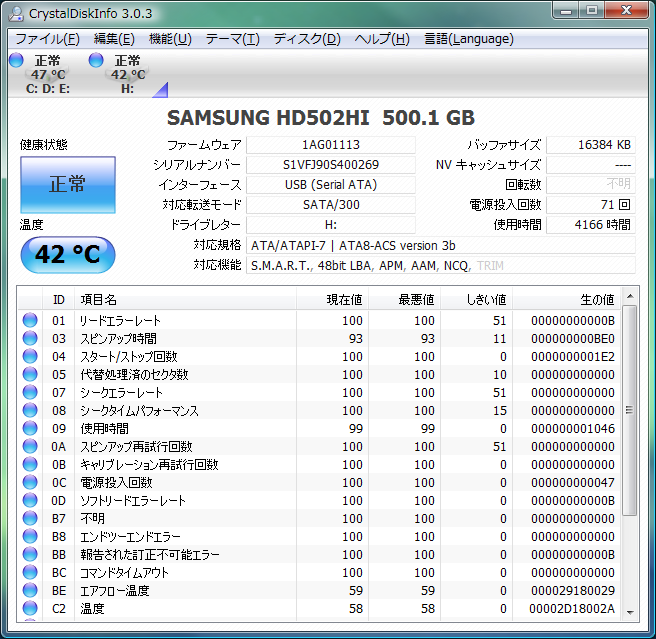The height and width of the screenshot is (639, 656).
Task: Click serial number field S1VFJ90S400269
Action: pyautogui.click(x=331, y=165)
